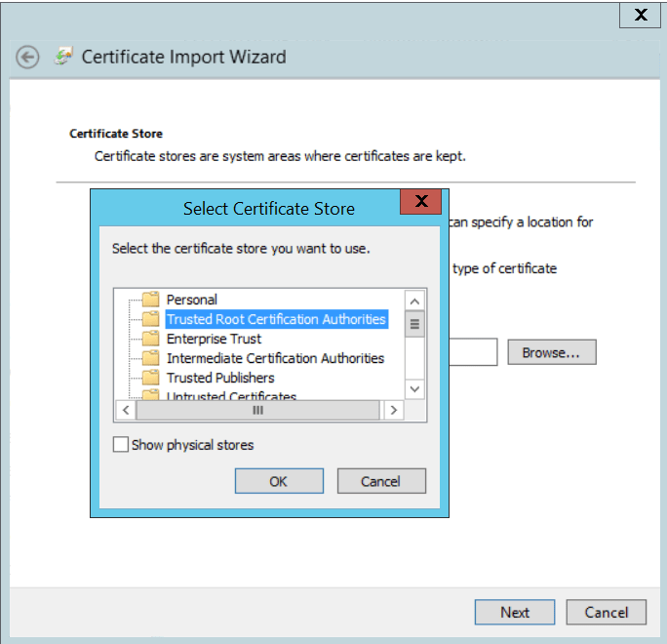The height and width of the screenshot is (644, 667).
Task: Click the Enterprise Trust folder icon
Action: (150, 339)
